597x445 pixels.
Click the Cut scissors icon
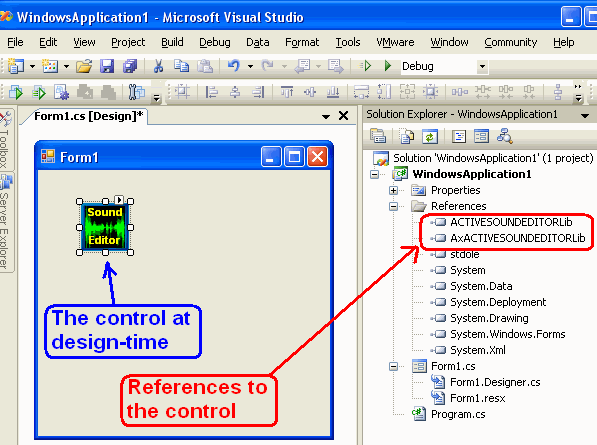[x=158, y=66]
